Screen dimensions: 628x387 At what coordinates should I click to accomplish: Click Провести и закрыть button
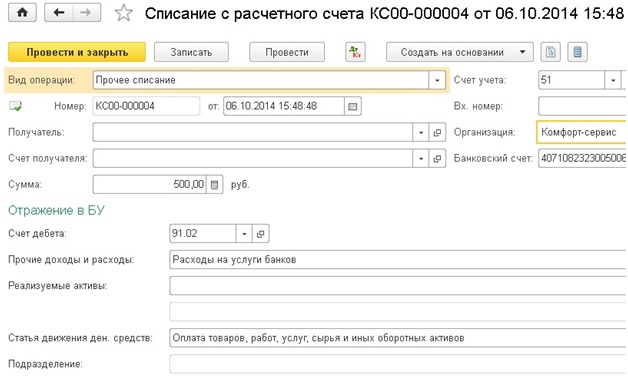[x=77, y=52]
